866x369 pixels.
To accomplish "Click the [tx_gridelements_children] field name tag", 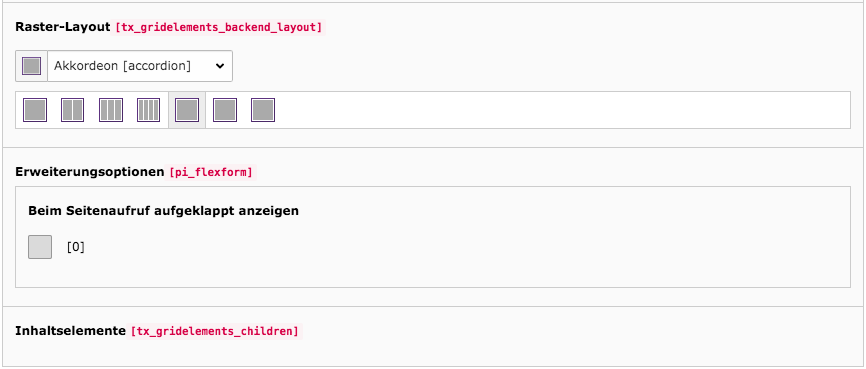I will [x=215, y=332].
